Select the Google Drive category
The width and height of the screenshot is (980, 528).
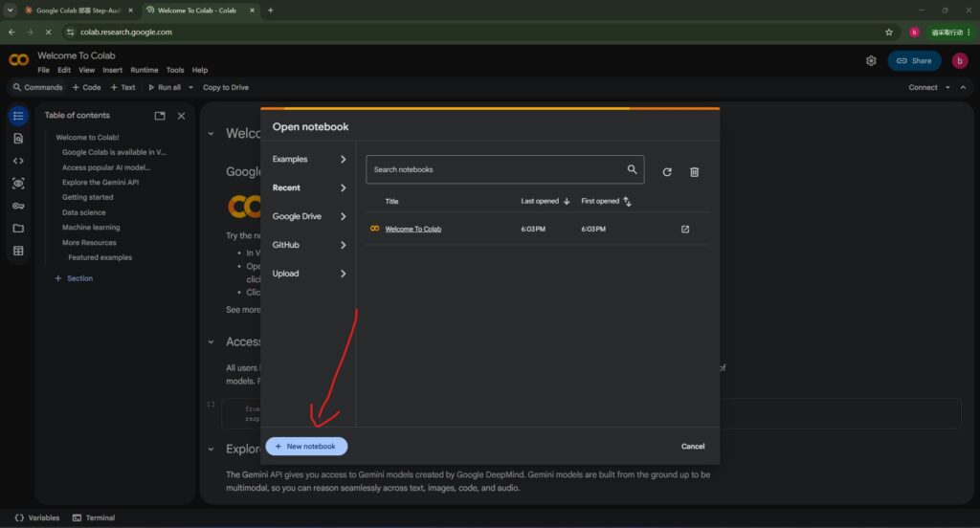(309, 216)
